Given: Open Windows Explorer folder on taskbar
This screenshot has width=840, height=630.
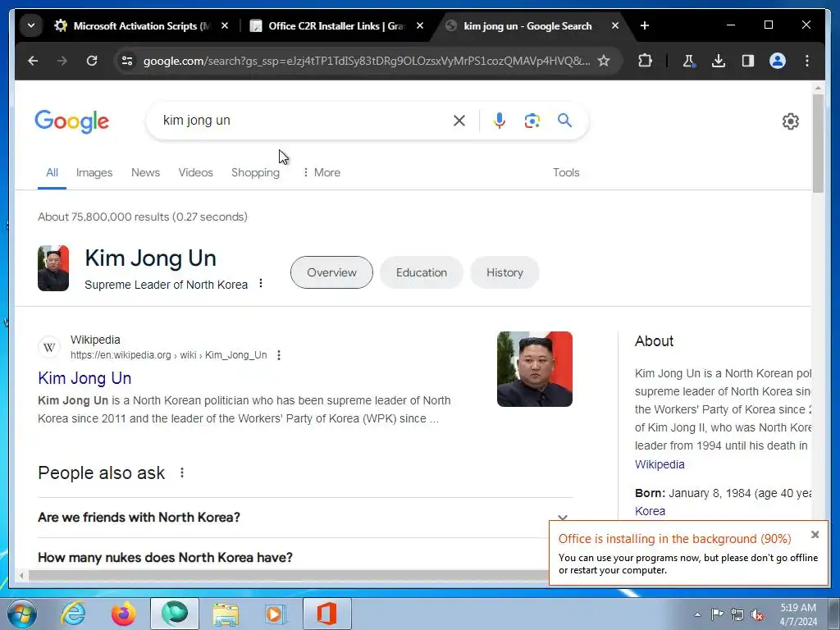Looking at the screenshot, I should pyautogui.click(x=226, y=614).
